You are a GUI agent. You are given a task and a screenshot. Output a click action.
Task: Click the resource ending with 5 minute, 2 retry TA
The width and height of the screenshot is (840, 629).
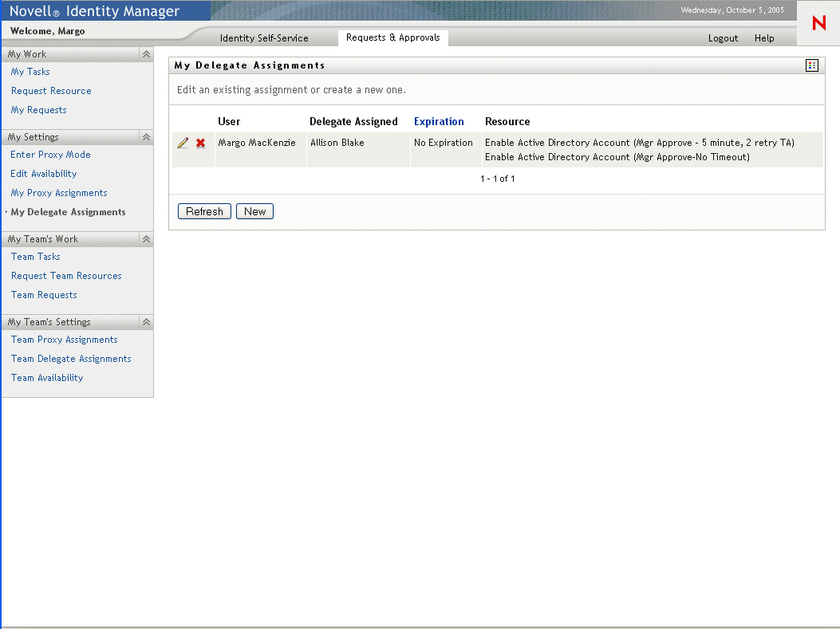640,143
